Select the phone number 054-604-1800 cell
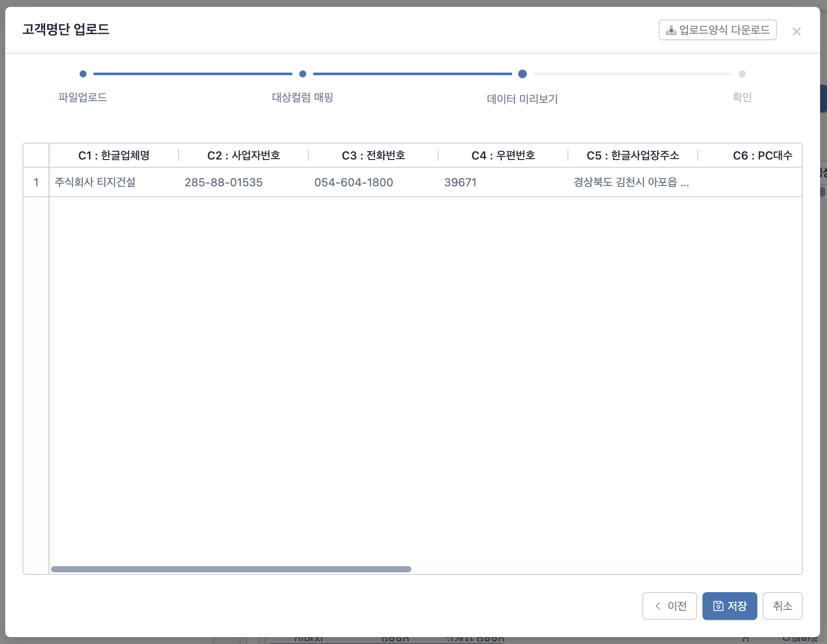827x644 pixels. pos(354,182)
